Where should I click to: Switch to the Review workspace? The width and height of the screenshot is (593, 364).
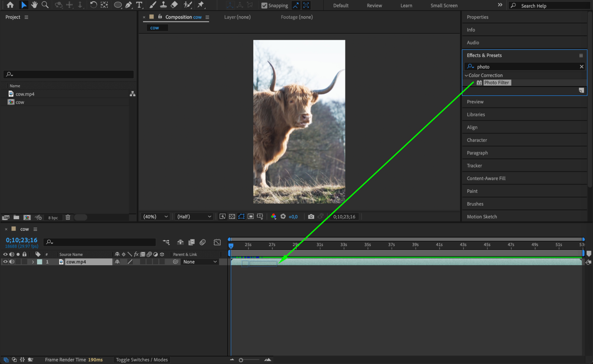click(x=374, y=5)
